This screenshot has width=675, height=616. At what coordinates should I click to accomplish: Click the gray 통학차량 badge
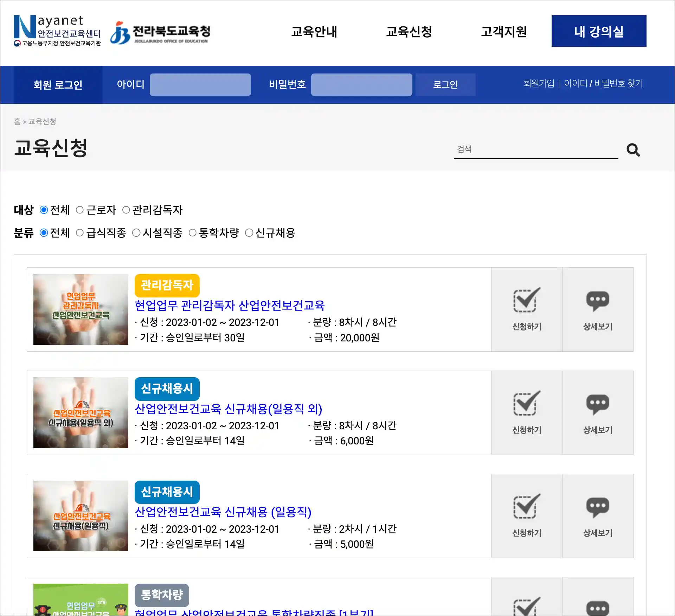162,595
